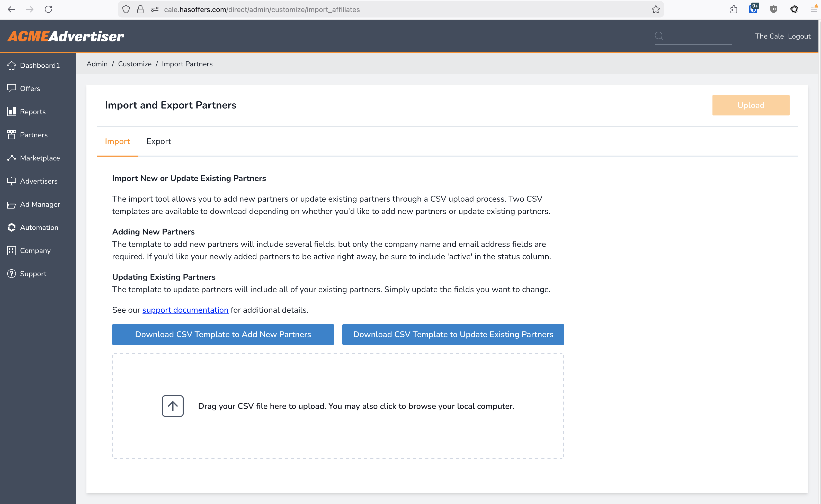
Task: Click the uBlock shield extension icon
Action: point(774,9)
